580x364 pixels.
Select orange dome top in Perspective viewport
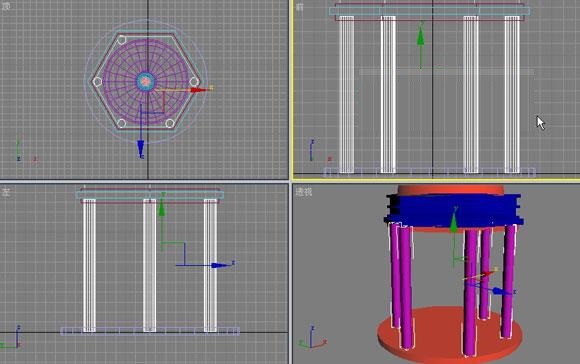(x=451, y=190)
